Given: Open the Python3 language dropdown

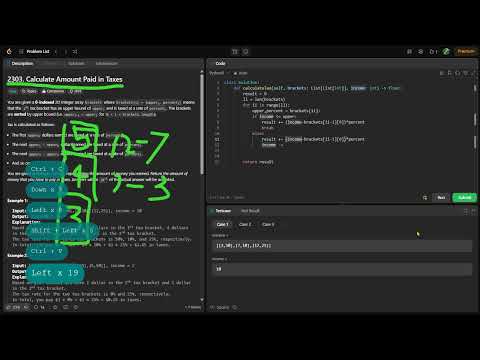Looking at the screenshot, I should click(218, 73).
